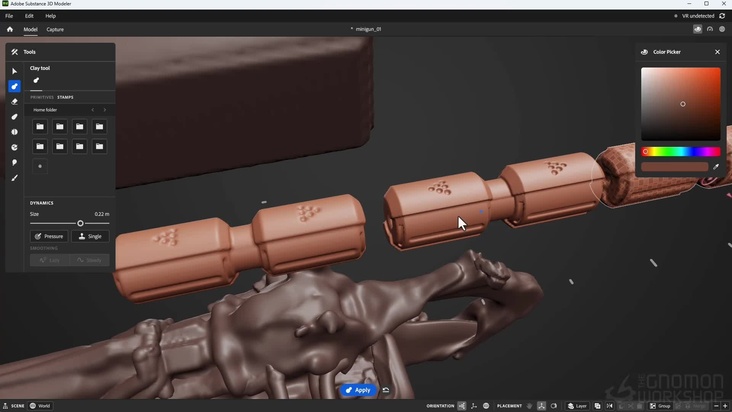Click the eyedropper icon in Color Picker
Screen dimensions: 732x412
pyautogui.click(x=715, y=167)
